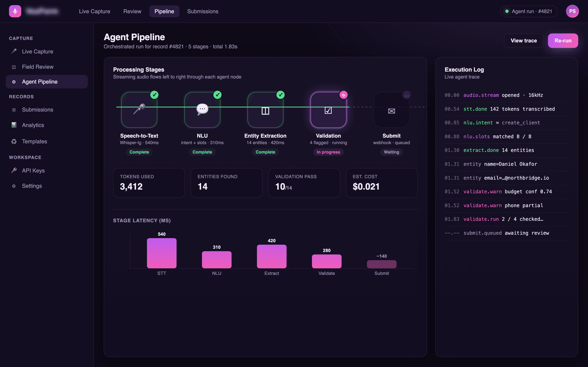Open the Submit envelope stage node
The image size is (588, 367).
coord(391,110)
